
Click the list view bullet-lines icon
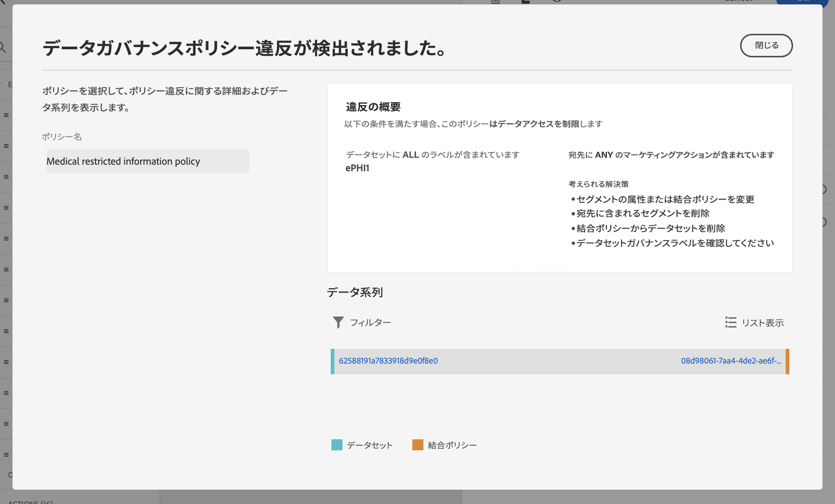(731, 322)
